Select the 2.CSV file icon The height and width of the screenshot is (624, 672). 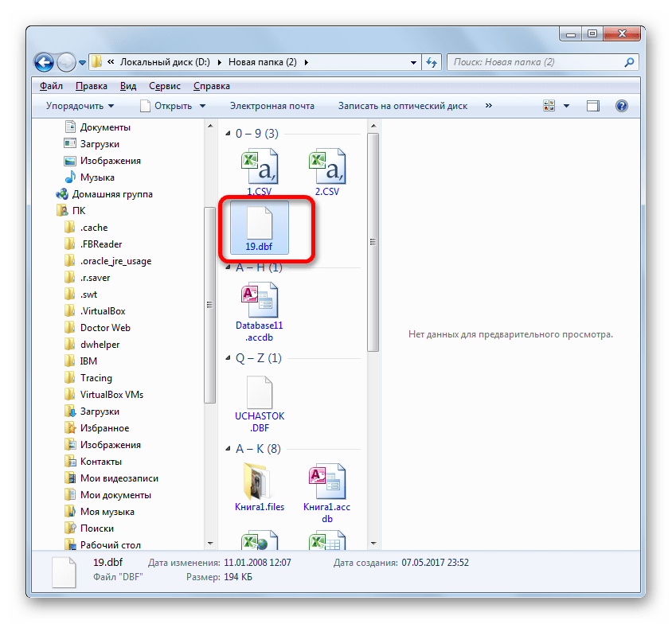(x=327, y=166)
